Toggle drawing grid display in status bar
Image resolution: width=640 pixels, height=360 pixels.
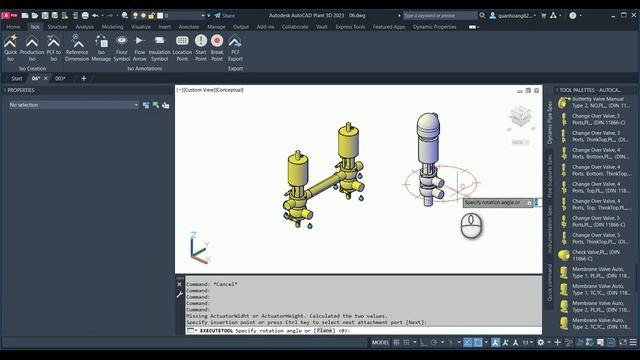[396, 342]
